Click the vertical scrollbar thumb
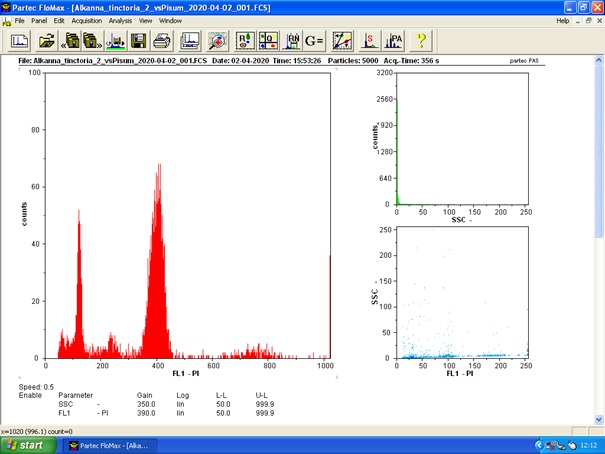 598,151
